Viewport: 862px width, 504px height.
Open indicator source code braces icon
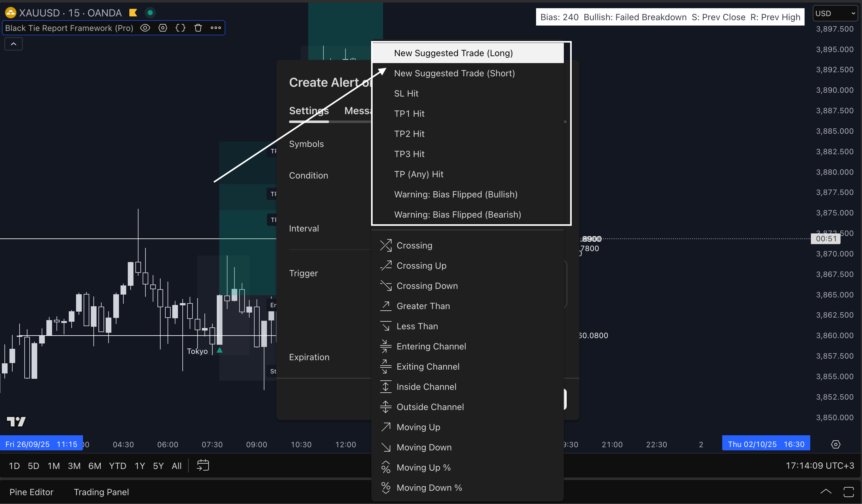(180, 28)
